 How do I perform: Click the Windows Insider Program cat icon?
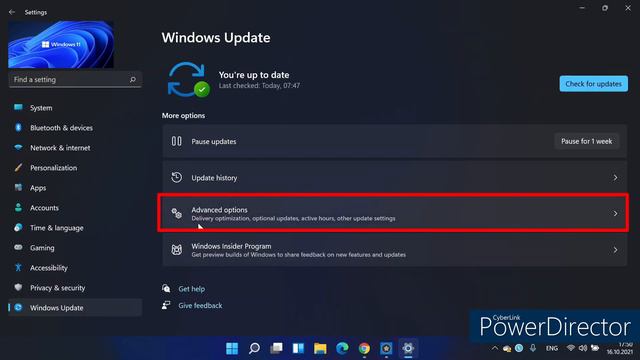[x=176, y=250]
